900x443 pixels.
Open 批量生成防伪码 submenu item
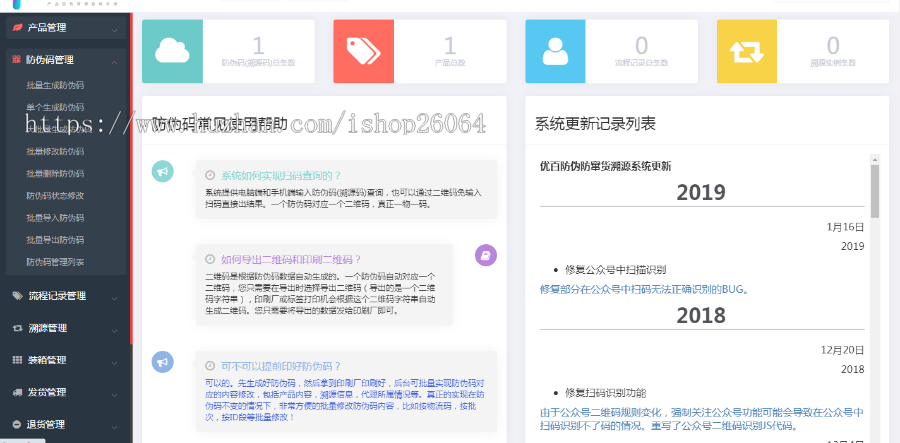pyautogui.click(x=55, y=86)
